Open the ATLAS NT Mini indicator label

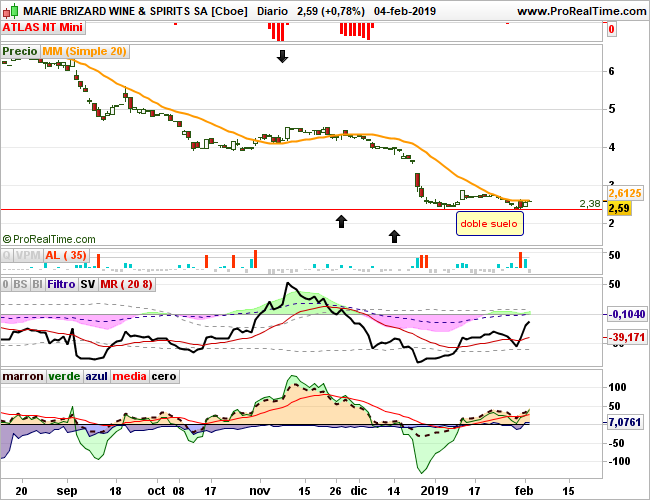click(43, 28)
